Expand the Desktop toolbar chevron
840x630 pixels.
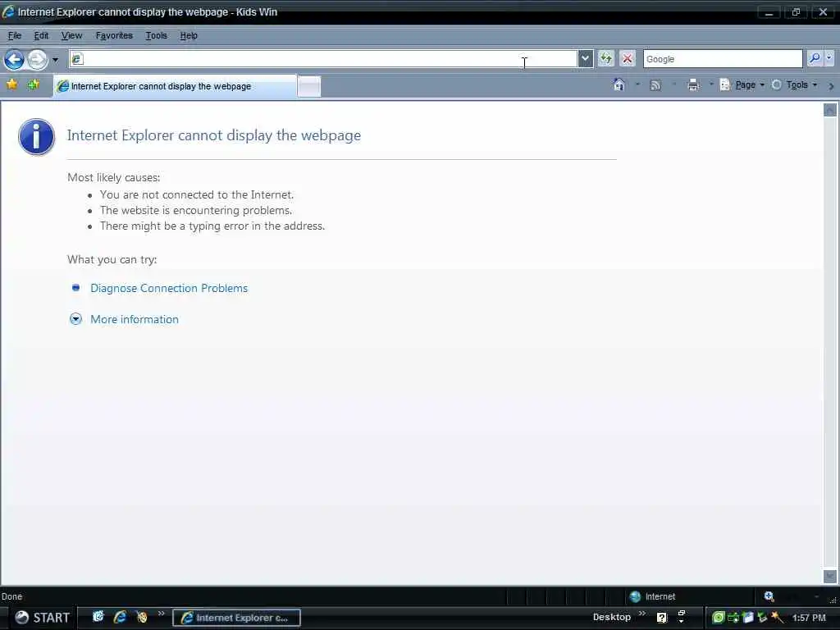click(641, 614)
